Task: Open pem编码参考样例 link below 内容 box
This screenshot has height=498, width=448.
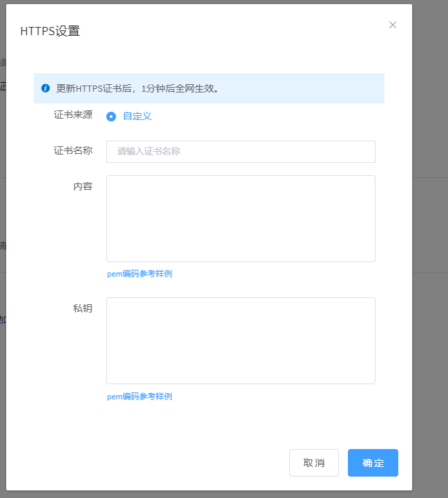Action: coord(139,274)
